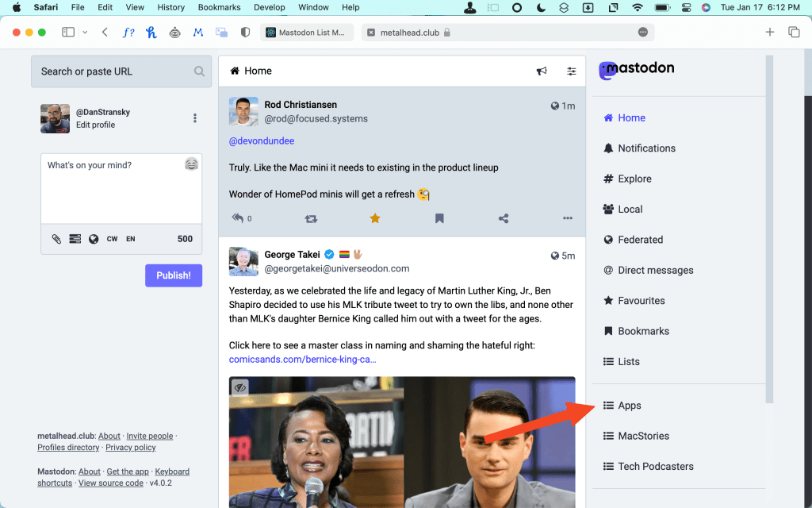Open the Bookmarks menu in the menu bar

219,7
